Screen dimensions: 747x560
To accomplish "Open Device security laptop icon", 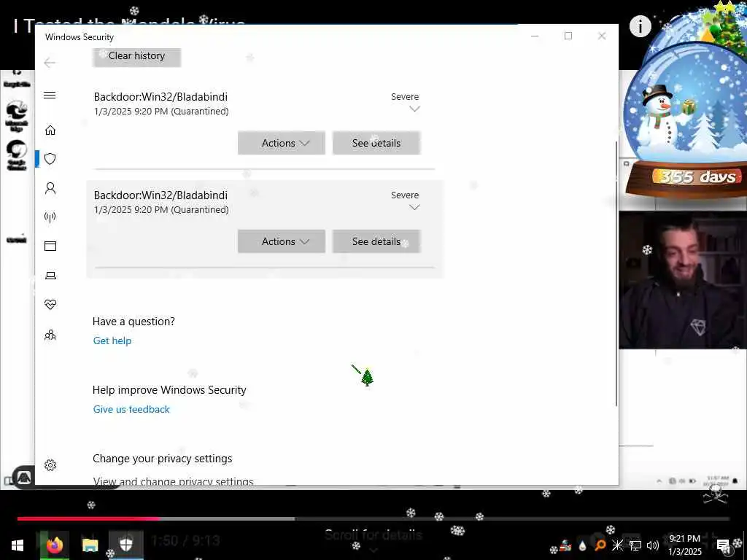I will coord(50,275).
